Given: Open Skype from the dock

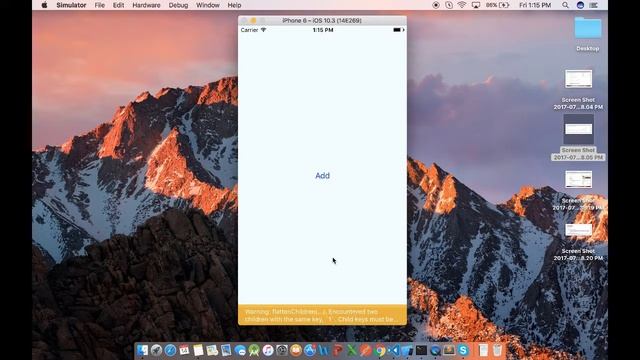Looking at the screenshot, I should [463, 350].
